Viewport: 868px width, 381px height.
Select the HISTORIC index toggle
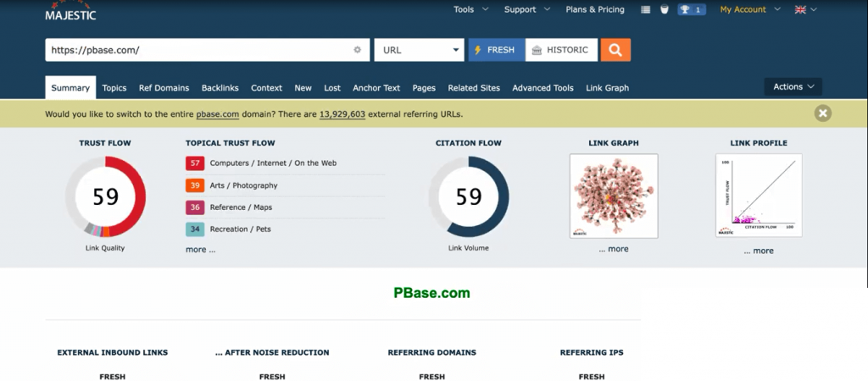click(x=561, y=50)
